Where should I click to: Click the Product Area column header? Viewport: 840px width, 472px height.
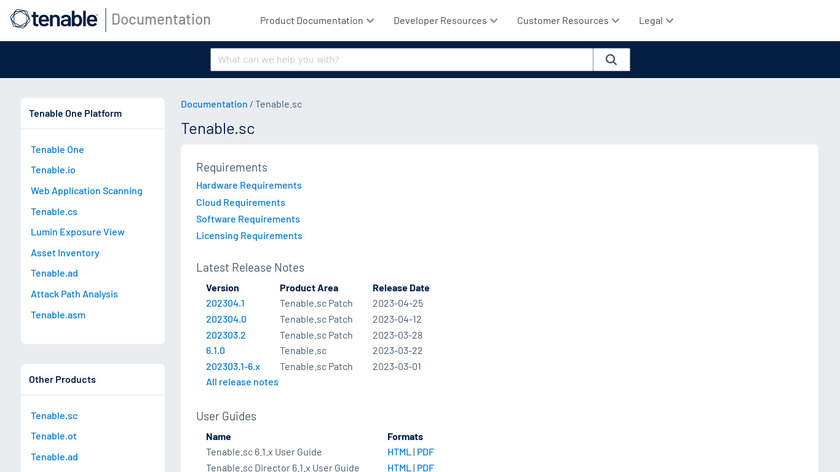(309, 288)
